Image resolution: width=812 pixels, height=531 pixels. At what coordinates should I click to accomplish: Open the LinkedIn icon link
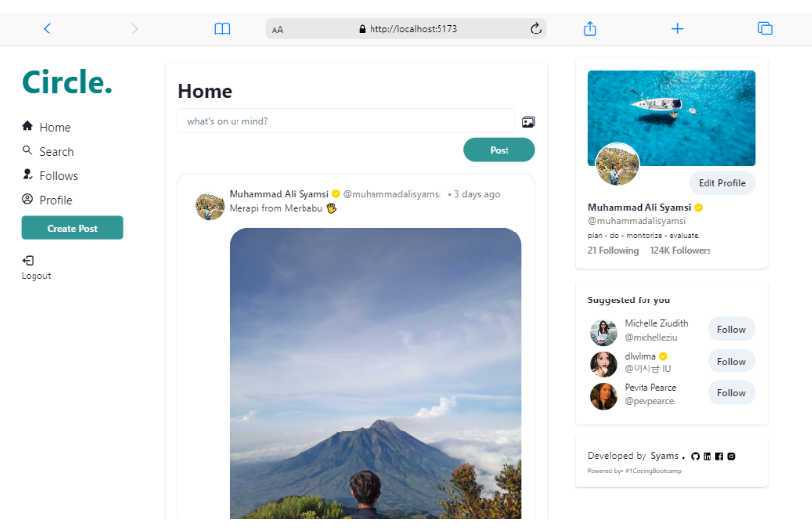pyautogui.click(x=708, y=456)
